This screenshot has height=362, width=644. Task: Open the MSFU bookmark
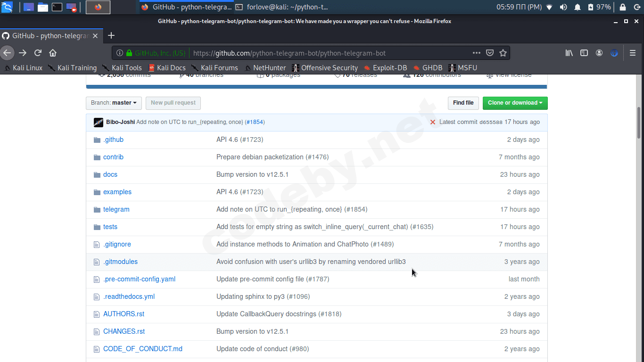(x=462, y=68)
